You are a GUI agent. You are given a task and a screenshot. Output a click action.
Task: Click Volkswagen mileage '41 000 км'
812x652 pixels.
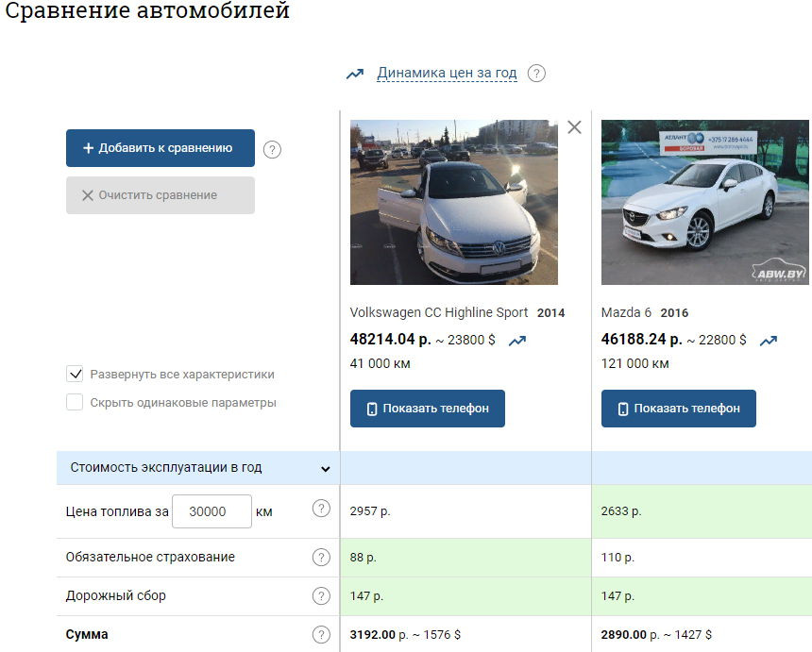(381, 364)
